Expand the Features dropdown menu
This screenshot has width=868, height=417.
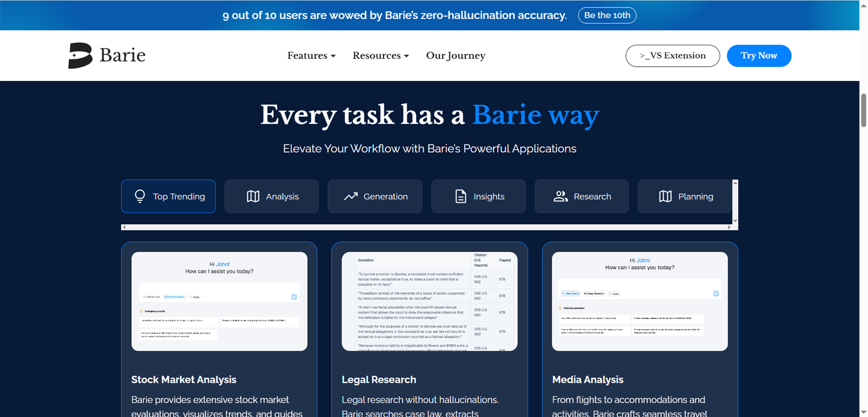point(311,56)
